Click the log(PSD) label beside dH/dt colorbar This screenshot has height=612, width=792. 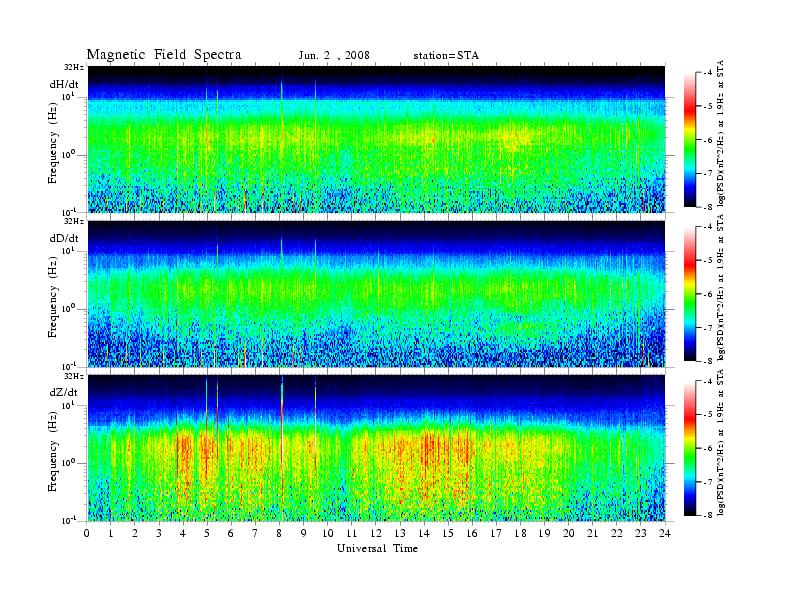(x=721, y=133)
